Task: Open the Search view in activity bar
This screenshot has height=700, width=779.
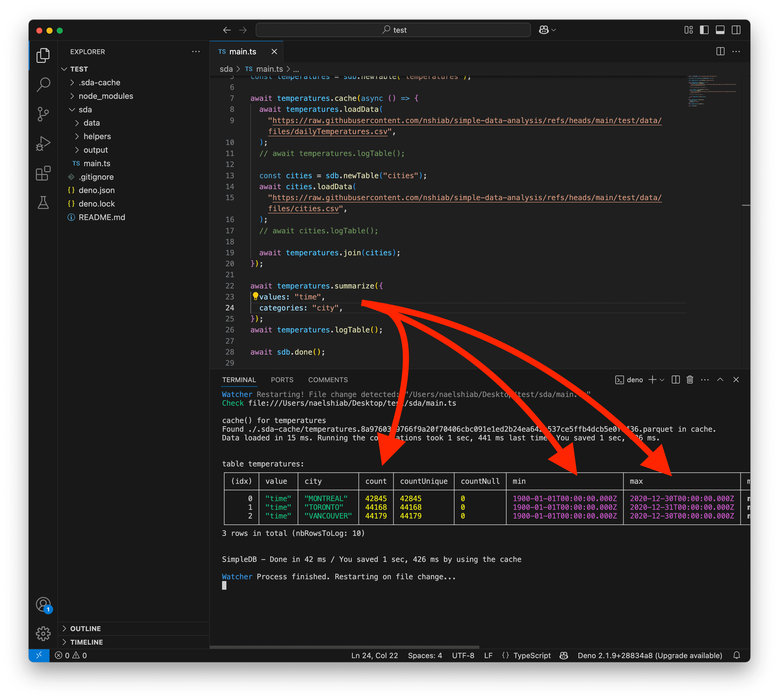Action: (x=43, y=85)
